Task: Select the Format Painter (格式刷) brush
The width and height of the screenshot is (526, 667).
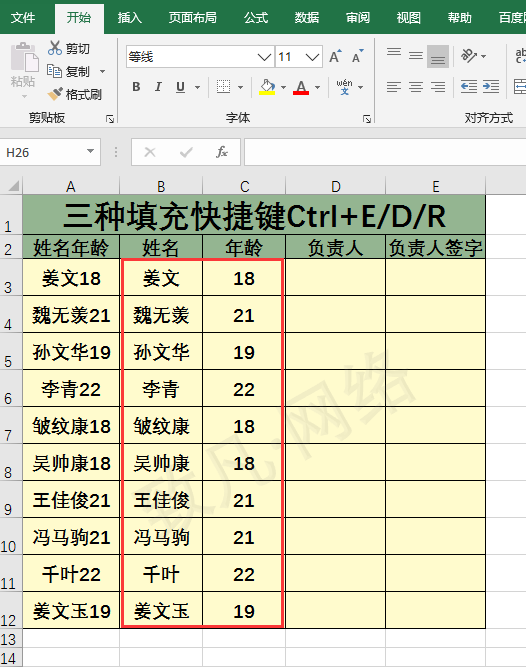Action: click(x=55, y=94)
